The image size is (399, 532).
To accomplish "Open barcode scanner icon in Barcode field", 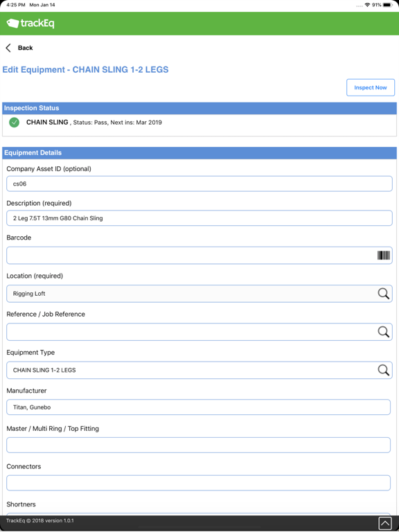I will tap(383, 256).
